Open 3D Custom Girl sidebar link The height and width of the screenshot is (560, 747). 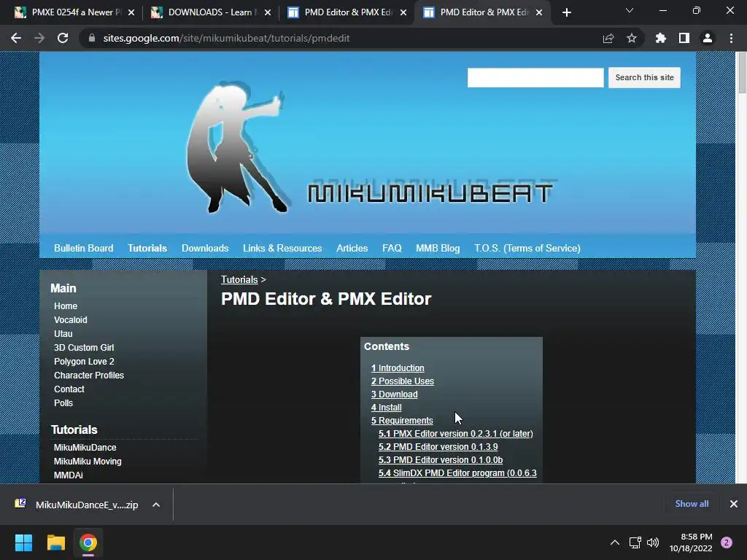84,347
